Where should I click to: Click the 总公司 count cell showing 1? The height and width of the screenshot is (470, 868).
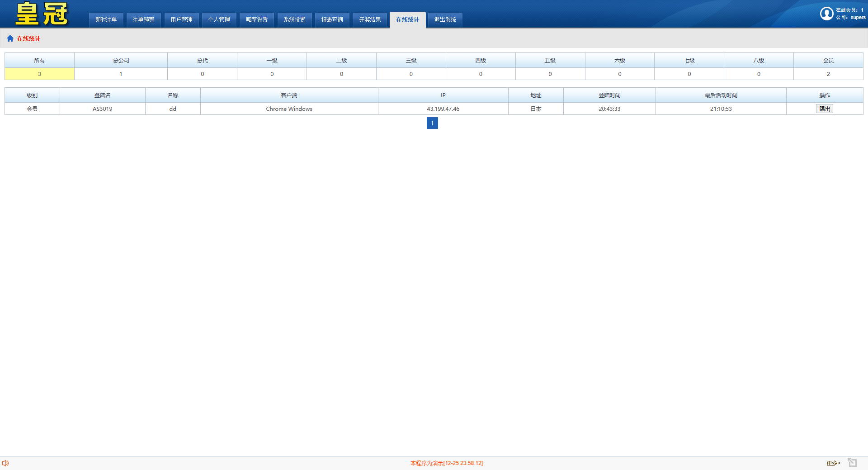pos(121,74)
